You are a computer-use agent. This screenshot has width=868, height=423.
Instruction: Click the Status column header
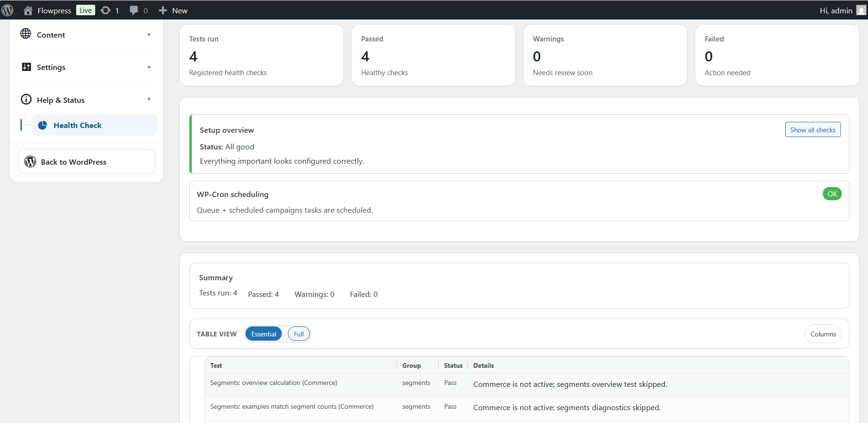pyautogui.click(x=453, y=365)
